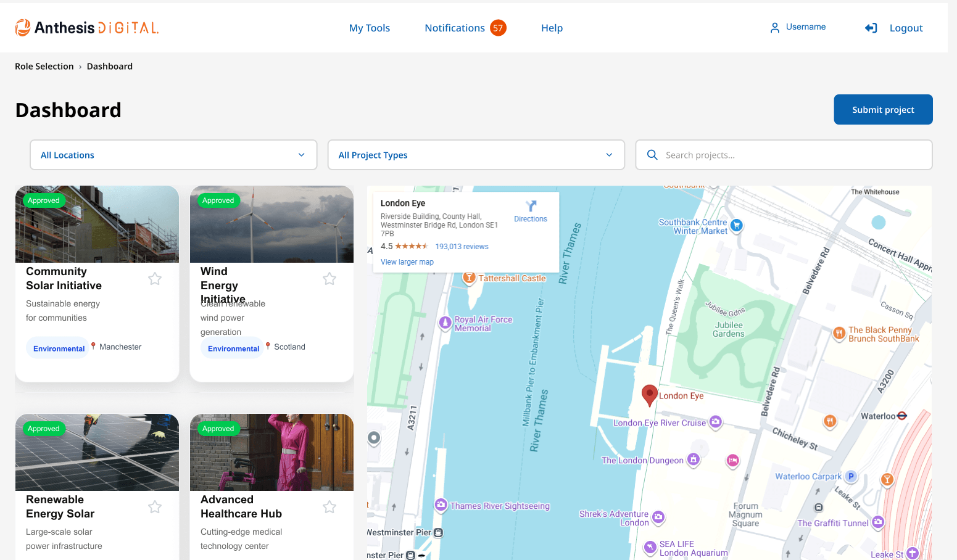Click the Scotland location label
The height and width of the screenshot is (560, 957).
(x=289, y=347)
